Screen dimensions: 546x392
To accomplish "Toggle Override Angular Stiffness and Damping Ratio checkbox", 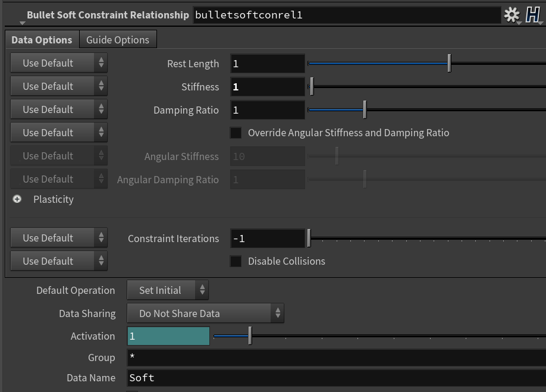I will pyautogui.click(x=236, y=133).
